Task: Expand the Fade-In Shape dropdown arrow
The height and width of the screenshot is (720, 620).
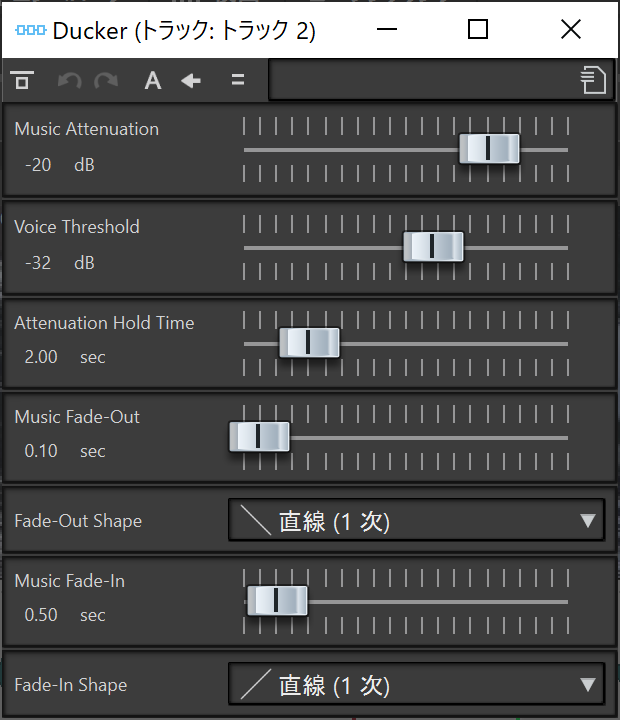Action: [x=588, y=685]
